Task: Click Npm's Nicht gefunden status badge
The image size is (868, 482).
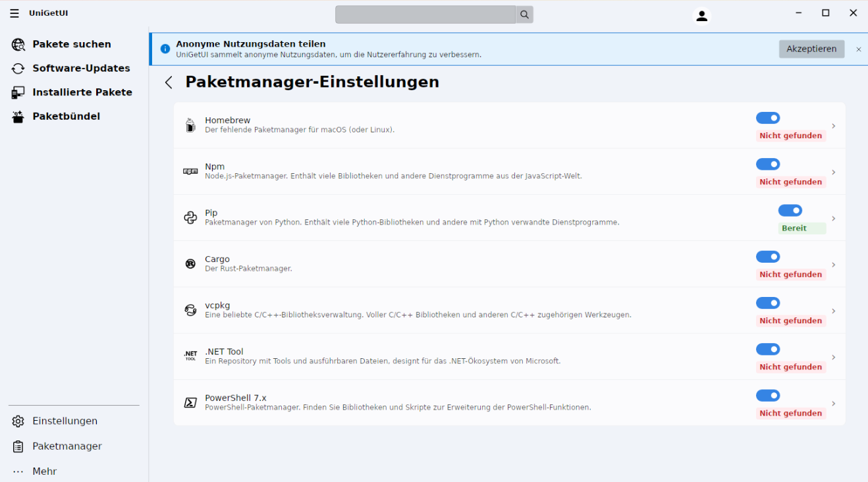Action: pos(790,182)
